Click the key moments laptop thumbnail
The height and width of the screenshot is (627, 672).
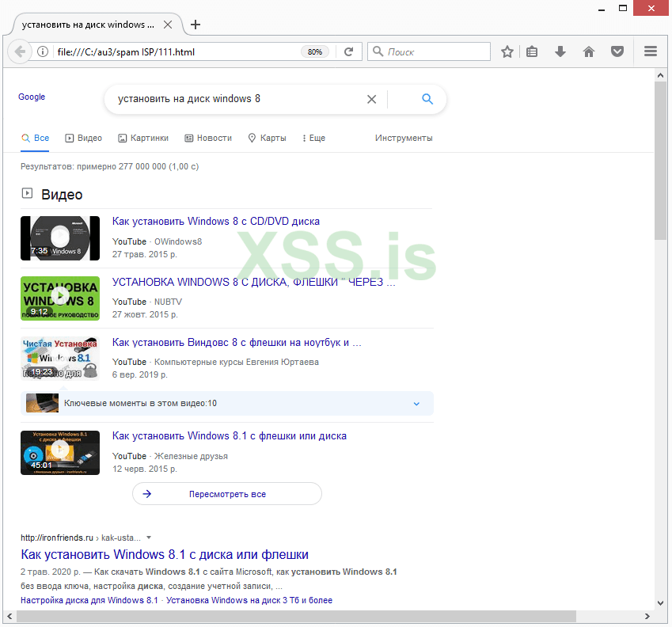click(x=43, y=403)
